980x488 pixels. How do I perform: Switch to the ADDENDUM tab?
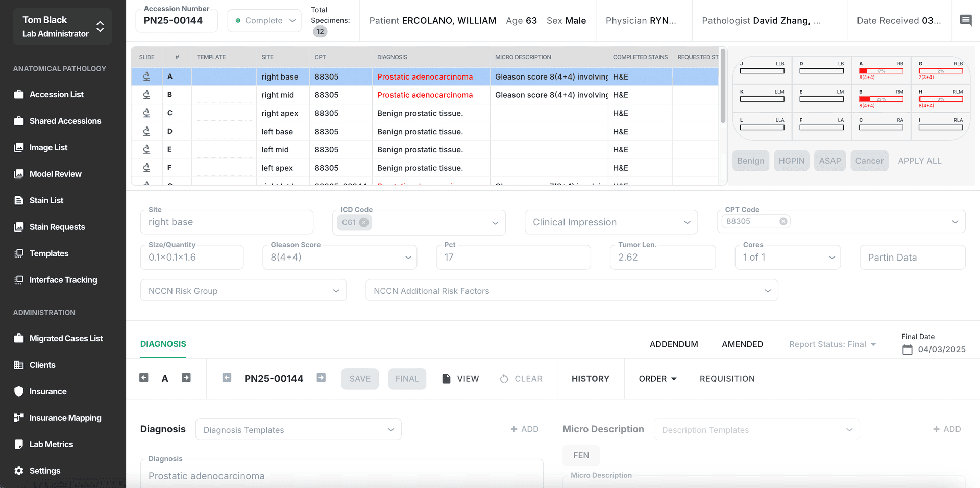pyautogui.click(x=673, y=344)
